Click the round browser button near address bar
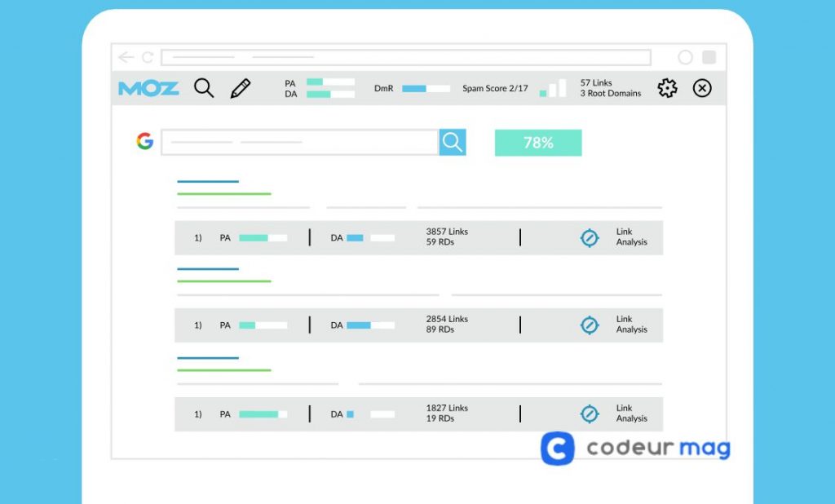Screen dimensions: 835x504 pos(685,57)
